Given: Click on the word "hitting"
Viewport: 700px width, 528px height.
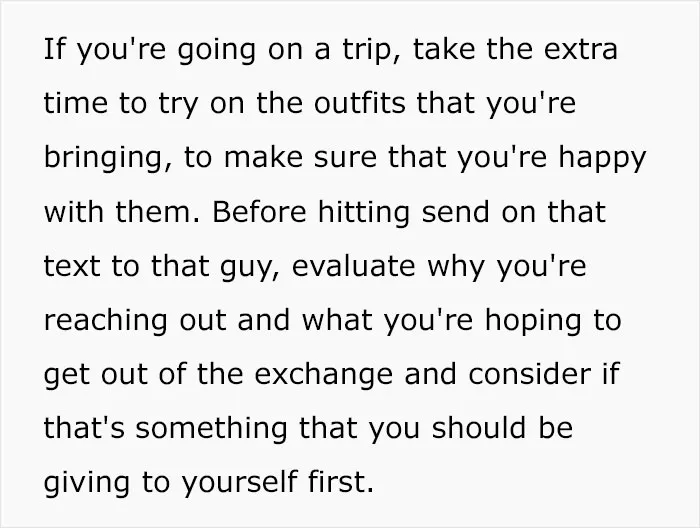Looking at the screenshot, I should [363, 212].
